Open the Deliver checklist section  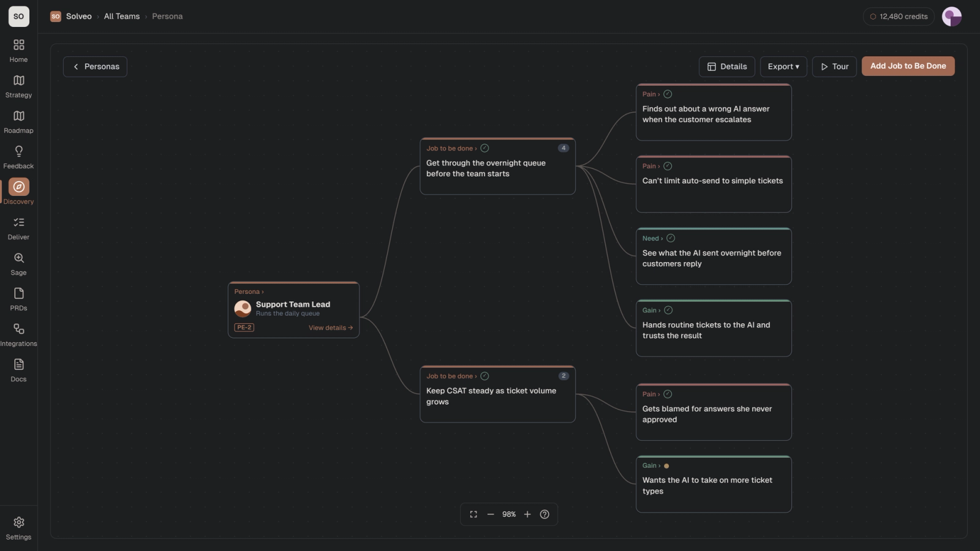18,228
